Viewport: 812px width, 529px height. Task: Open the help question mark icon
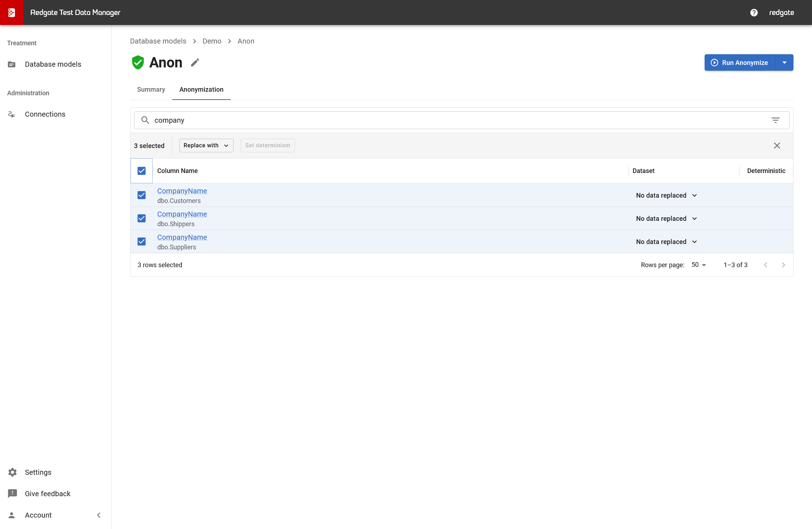point(754,12)
